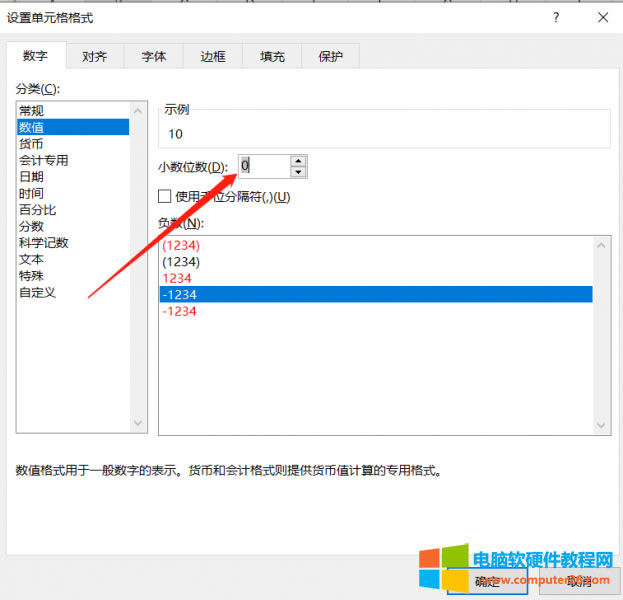Click the help question mark icon
Viewport: 623px width, 600px height.
point(554,17)
